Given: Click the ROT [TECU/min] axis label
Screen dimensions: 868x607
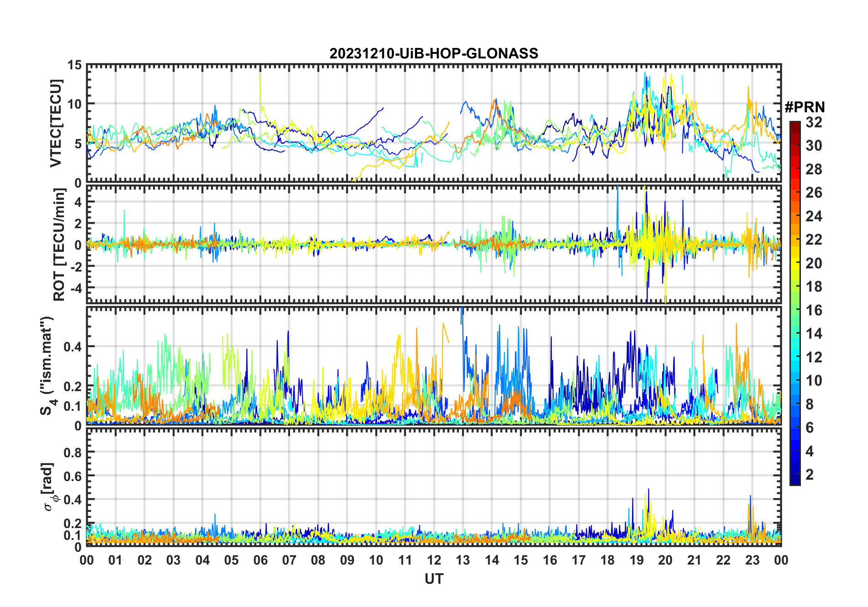Looking at the screenshot, I should (59, 245).
